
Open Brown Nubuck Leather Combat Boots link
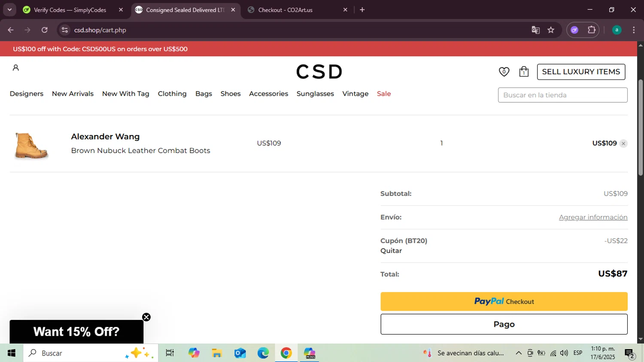click(140, 151)
